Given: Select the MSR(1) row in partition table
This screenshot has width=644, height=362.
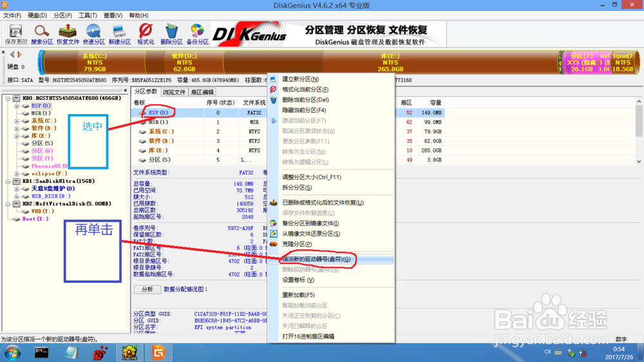Looking at the screenshot, I should (287, 122).
